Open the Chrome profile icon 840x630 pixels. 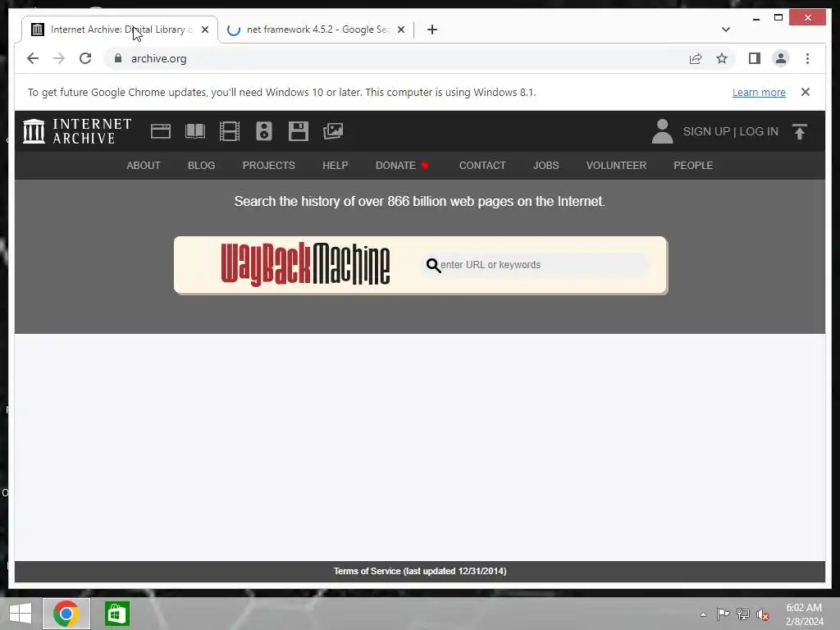[781, 58]
